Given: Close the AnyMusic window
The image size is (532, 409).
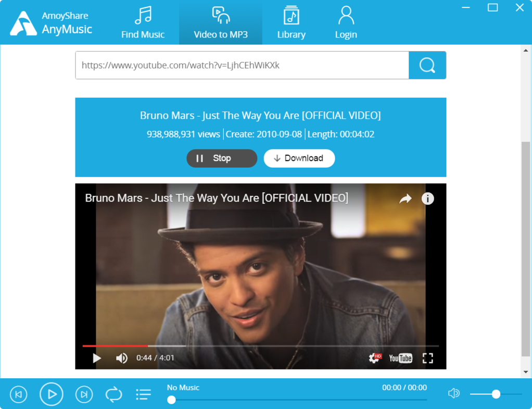Looking at the screenshot, I should (520, 7).
